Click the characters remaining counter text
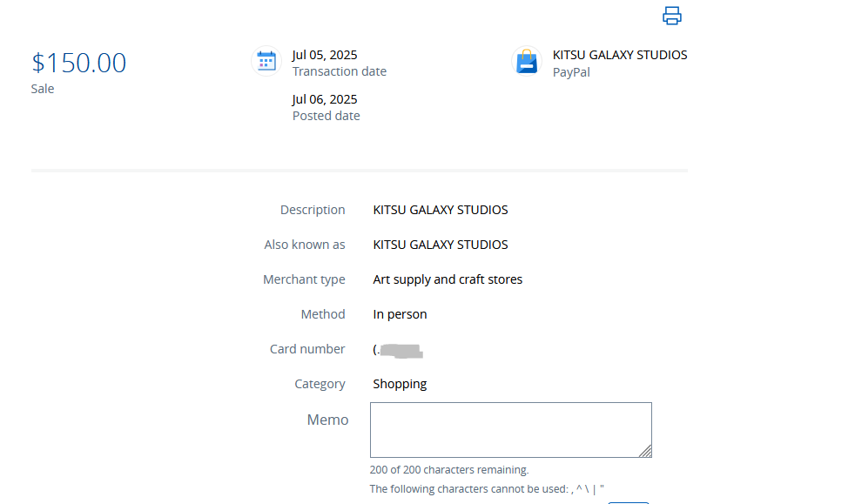 pos(448,470)
